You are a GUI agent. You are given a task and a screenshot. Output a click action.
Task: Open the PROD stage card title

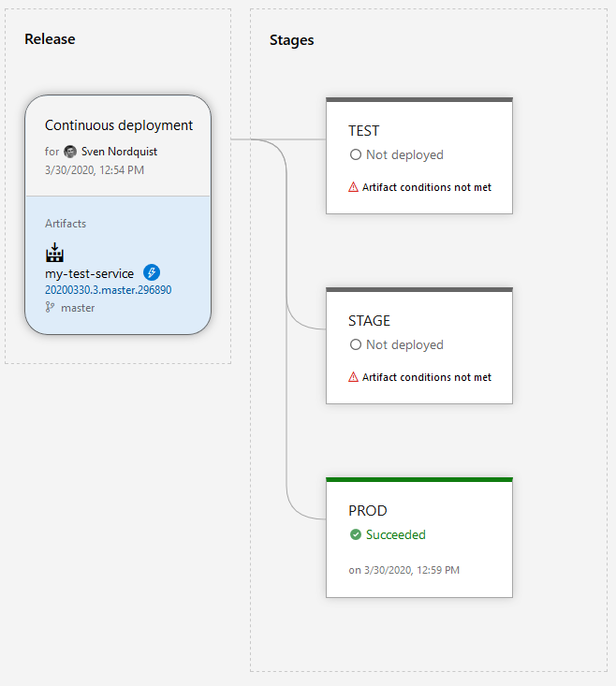click(367, 511)
